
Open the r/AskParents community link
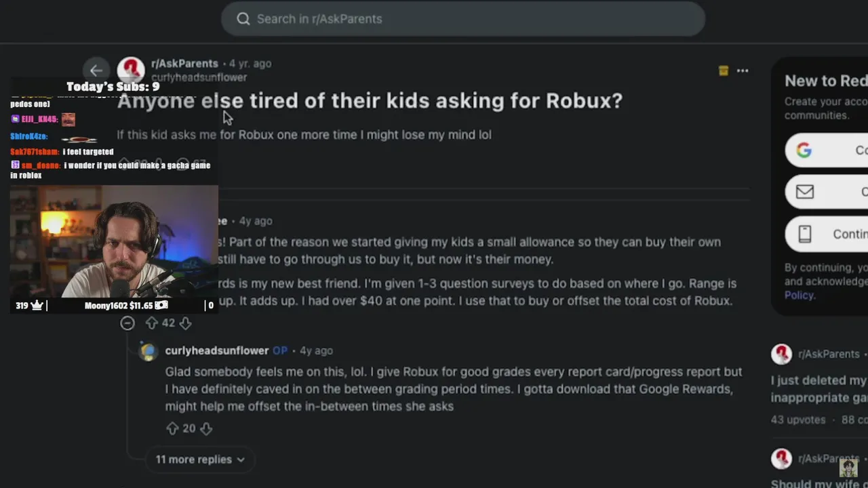click(184, 64)
